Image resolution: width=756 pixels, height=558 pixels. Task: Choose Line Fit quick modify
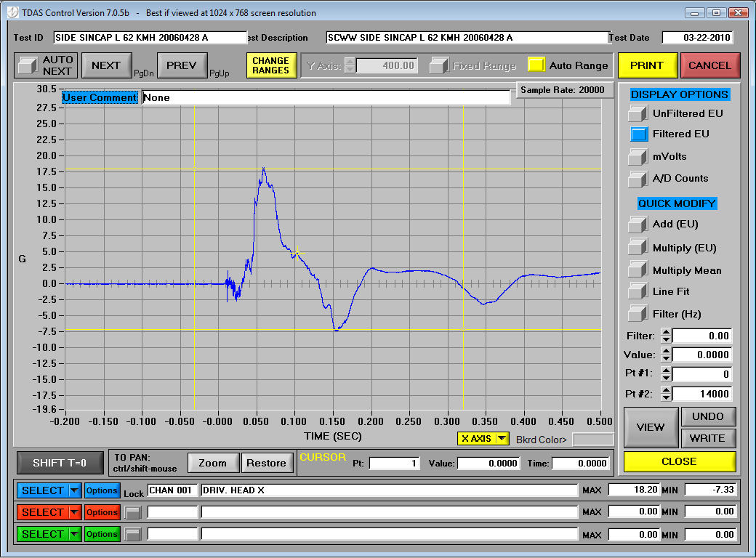coord(638,291)
